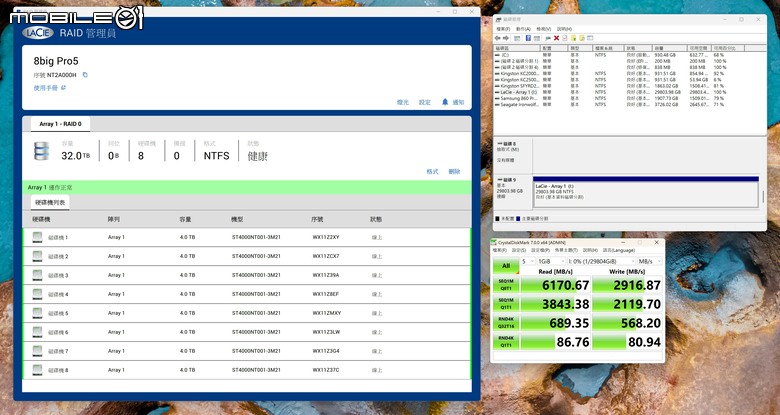Run the RND4K Q32T16 test
Viewport: 780px width, 415px height.
tap(505, 323)
